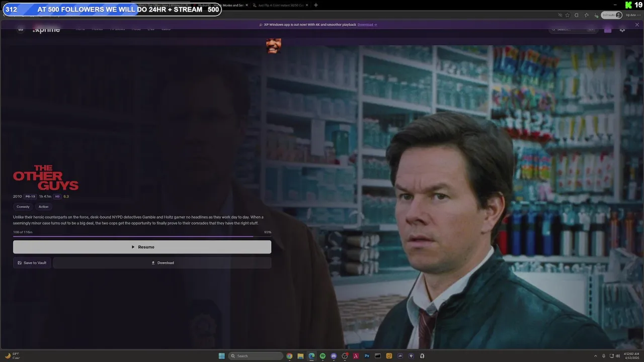Click the 6.3 rating score
644x362 pixels.
(x=66, y=197)
